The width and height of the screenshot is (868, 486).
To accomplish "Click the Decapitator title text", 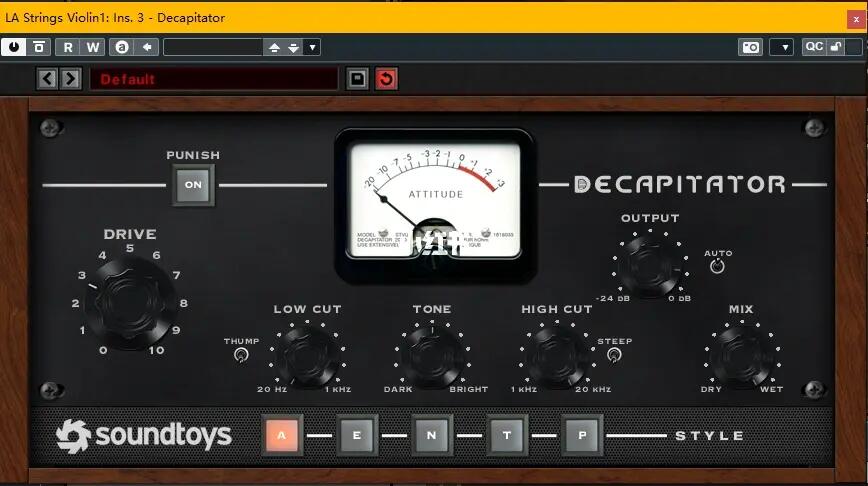I will coord(679,184).
